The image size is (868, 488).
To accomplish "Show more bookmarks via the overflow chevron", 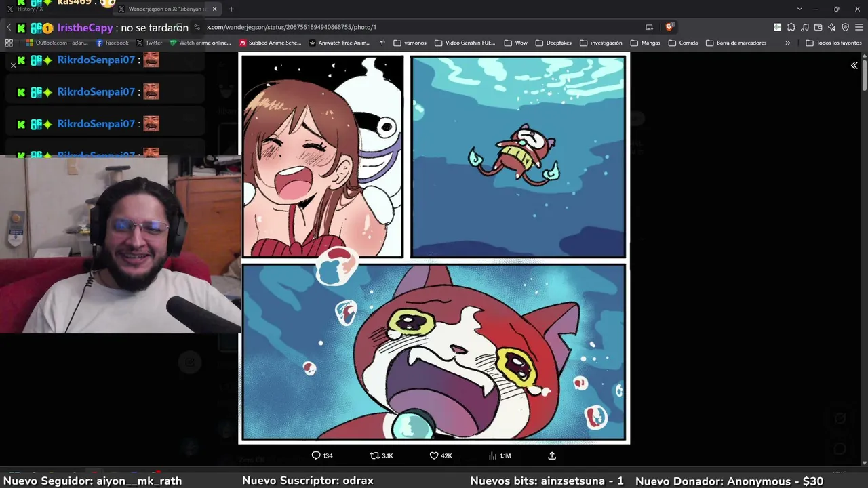I will coord(787,43).
